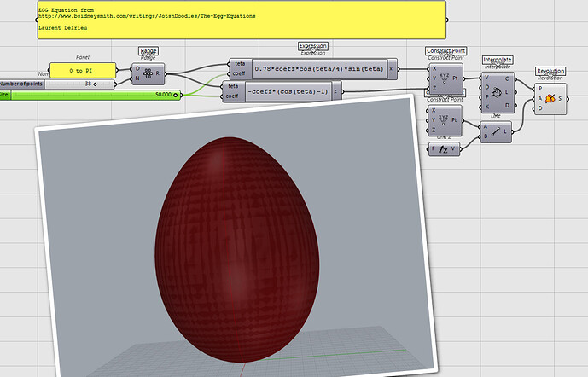
Task: Click the coeff input of the x expression
Action: (239, 73)
